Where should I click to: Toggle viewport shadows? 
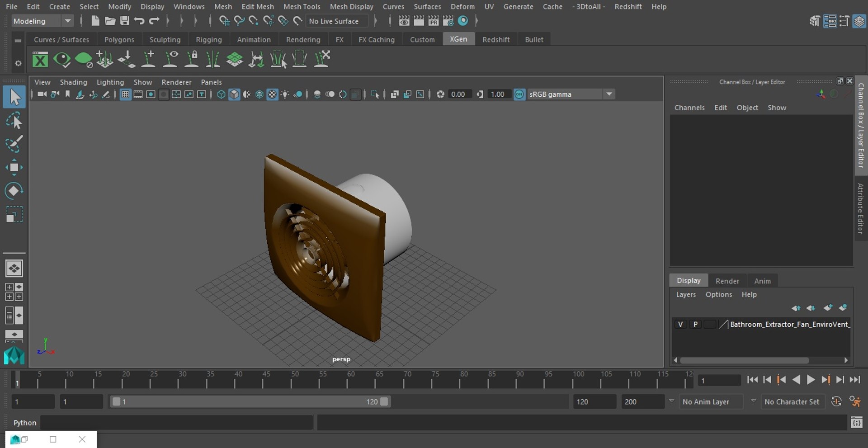(x=298, y=94)
